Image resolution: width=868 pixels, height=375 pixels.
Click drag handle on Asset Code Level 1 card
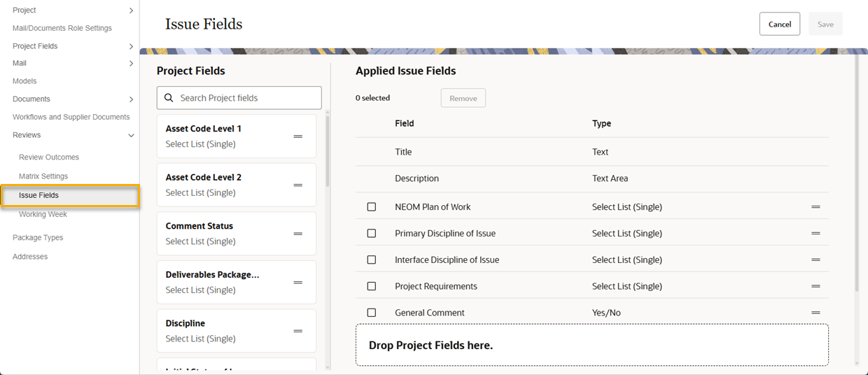[297, 136]
